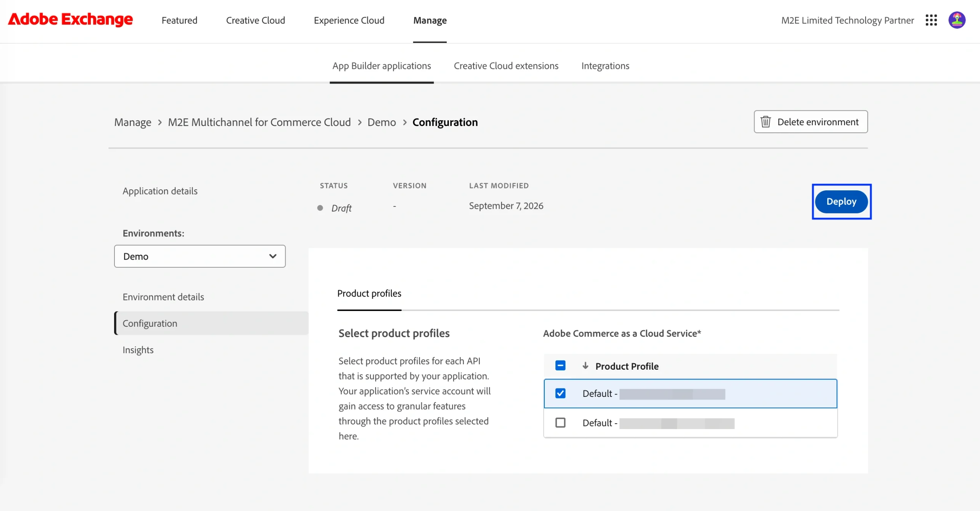980x511 pixels.
Task: Click the Configuration breadcrumb text
Action: [445, 122]
